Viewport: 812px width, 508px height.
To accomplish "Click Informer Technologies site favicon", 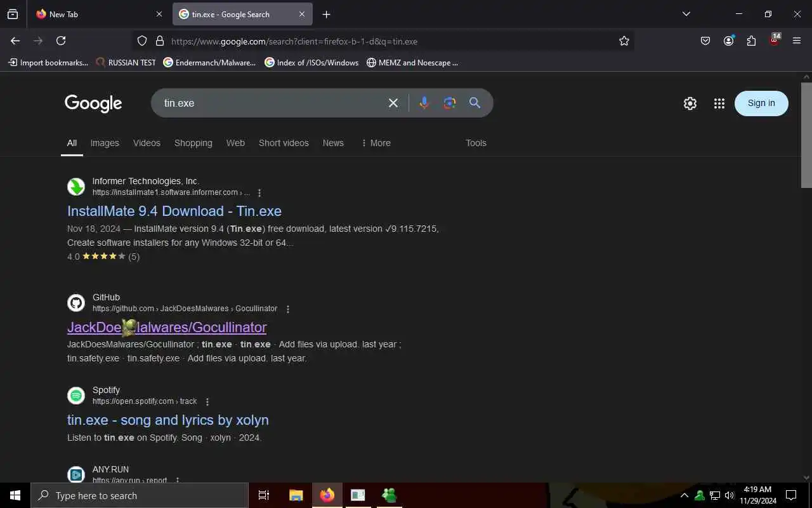I will point(76,187).
